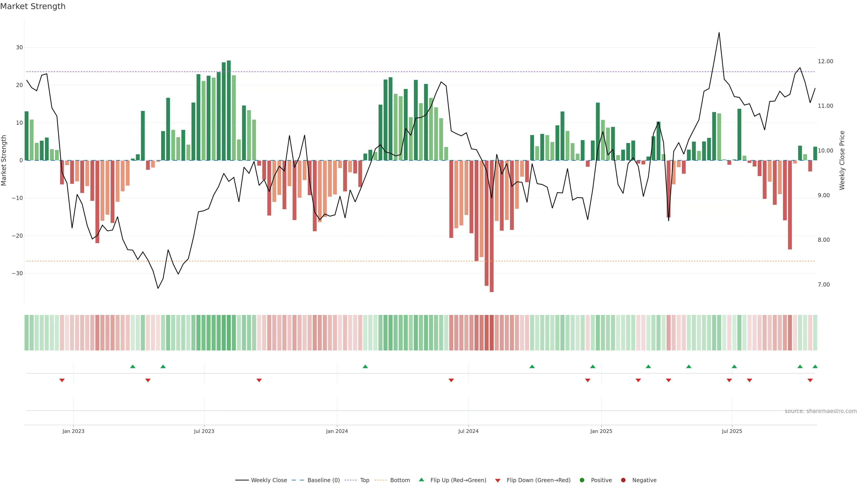Click the Jul 2023 x-axis label
The width and height of the screenshot is (868, 488).
204,431
